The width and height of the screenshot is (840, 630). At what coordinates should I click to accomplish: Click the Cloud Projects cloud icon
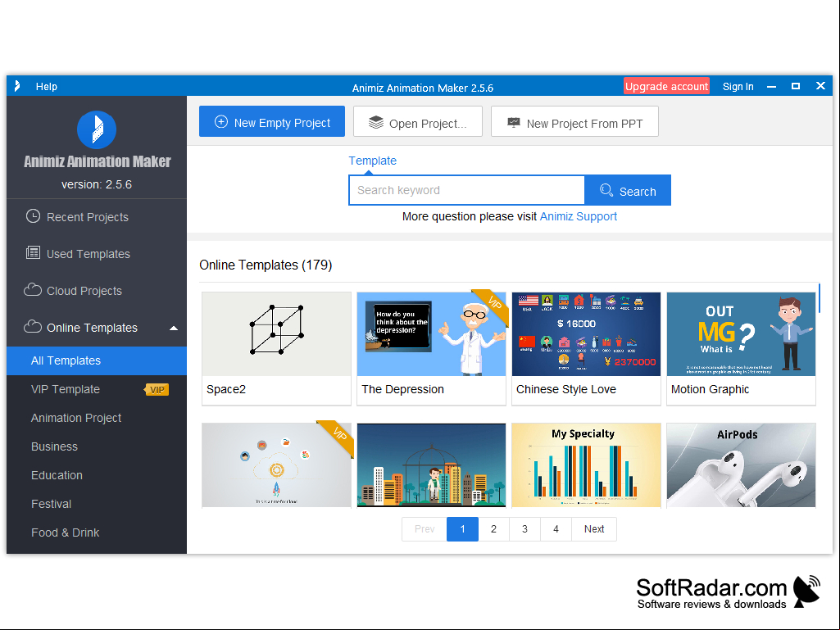coord(33,290)
